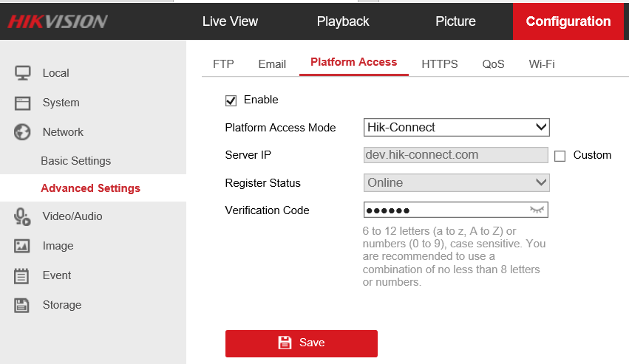This screenshot has height=364, width=629.
Task: Select Basic Settings under Network
Action: pyautogui.click(x=75, y=161)
